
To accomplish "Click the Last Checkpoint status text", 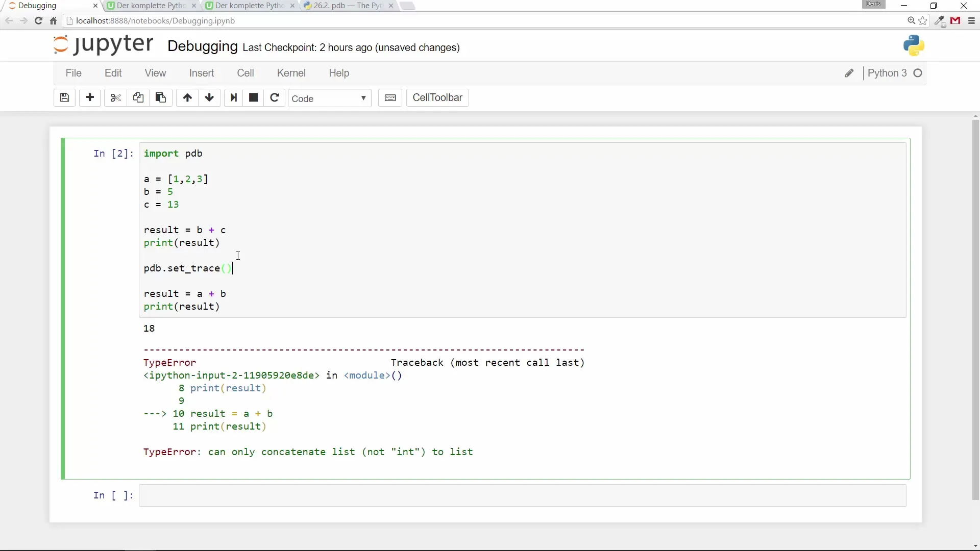I will click(351, 47).
